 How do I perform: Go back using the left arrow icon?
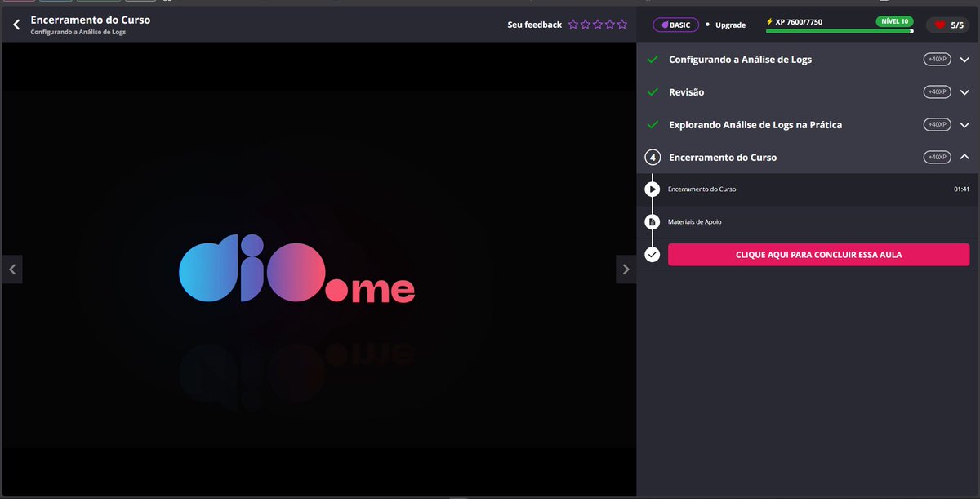tap(16, 25)
